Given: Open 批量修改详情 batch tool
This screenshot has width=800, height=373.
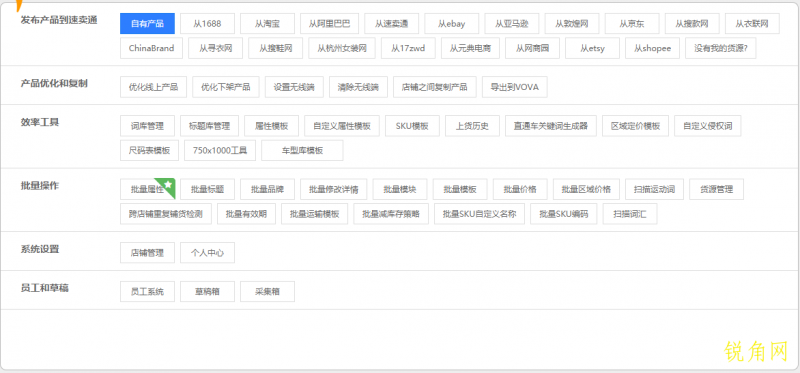Looking at the screenshot, I should [x=334, y=189].
